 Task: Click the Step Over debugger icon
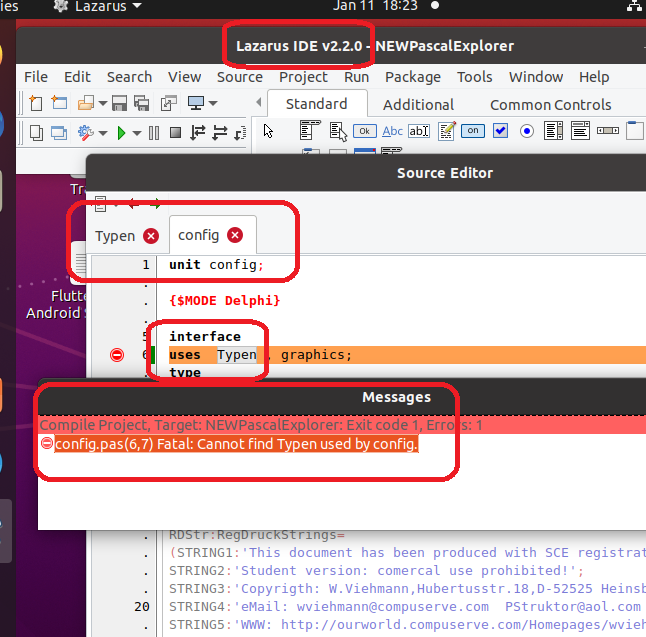pos(220,133)
